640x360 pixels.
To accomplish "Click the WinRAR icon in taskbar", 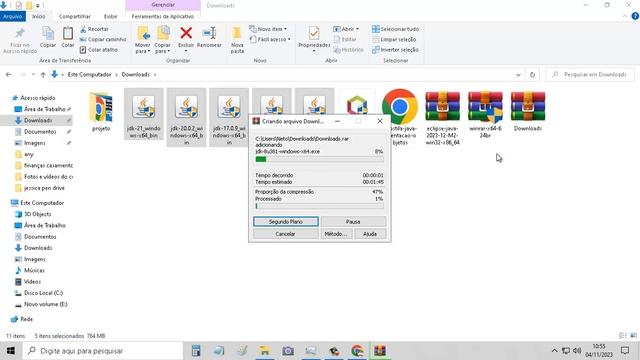I will click(x=380, y=351).
